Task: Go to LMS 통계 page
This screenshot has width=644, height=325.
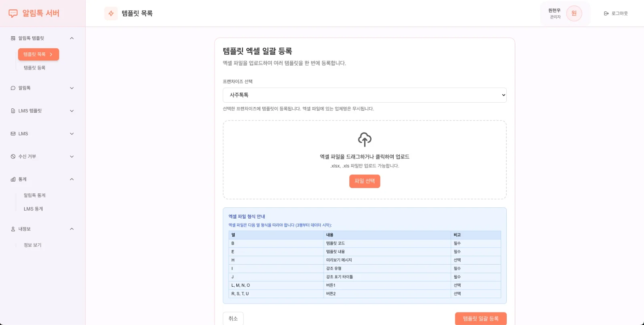Action: [x=33, y=209]
